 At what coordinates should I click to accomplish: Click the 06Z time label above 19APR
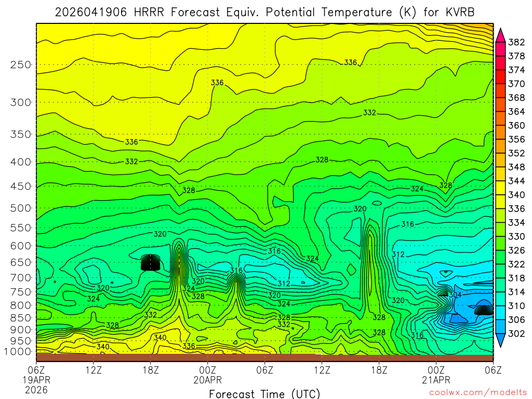(x=36, y=370)
